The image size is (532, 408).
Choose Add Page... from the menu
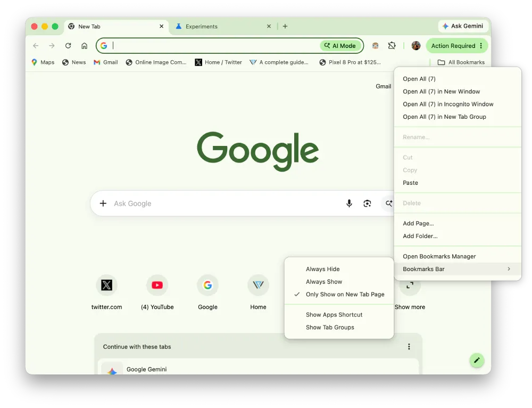458,223
